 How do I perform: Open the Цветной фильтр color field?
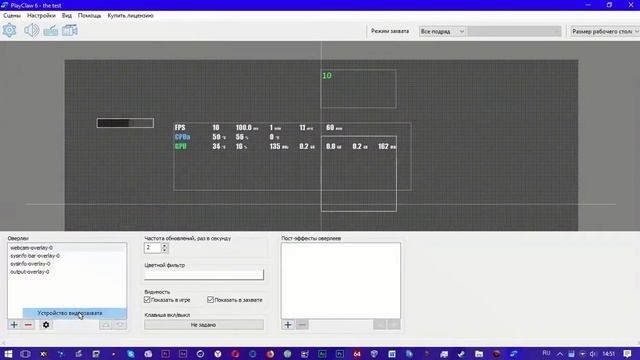pos(204,275)
